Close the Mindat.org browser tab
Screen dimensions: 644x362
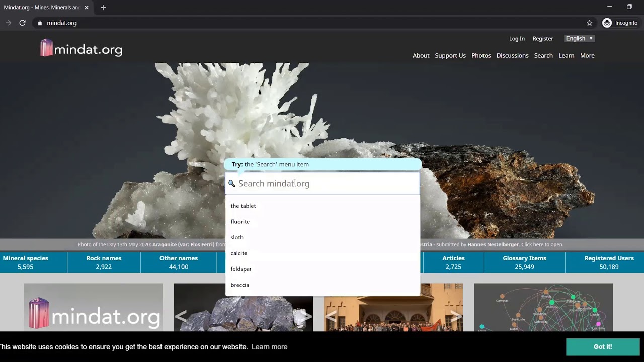tap(86, 8)
